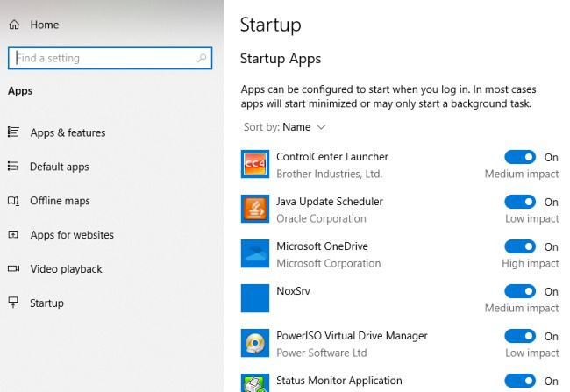Click the ControlCenter Launcher name
Image resolution: width=570 pixels, height=392 pixels.
point(332,157)
